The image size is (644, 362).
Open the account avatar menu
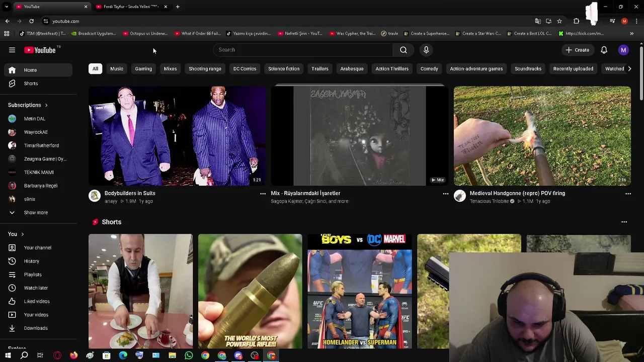point(623,50)
